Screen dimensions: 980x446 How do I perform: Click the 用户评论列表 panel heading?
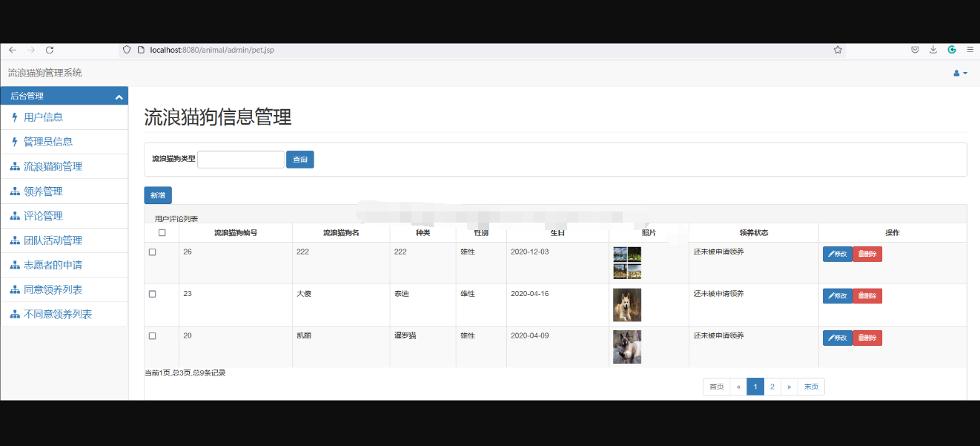176,219
